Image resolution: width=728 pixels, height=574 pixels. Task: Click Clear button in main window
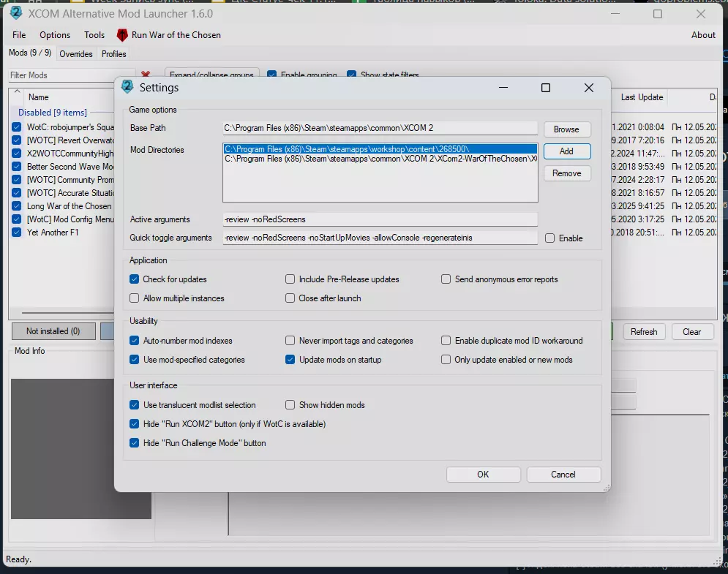pyautogui.click(x=692, y=332)
